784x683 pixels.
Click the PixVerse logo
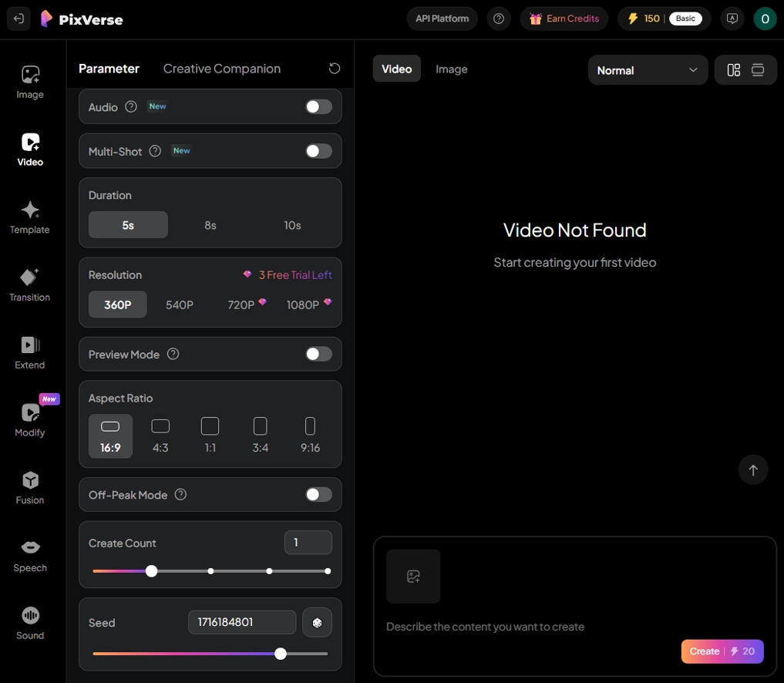click(82, 19)
